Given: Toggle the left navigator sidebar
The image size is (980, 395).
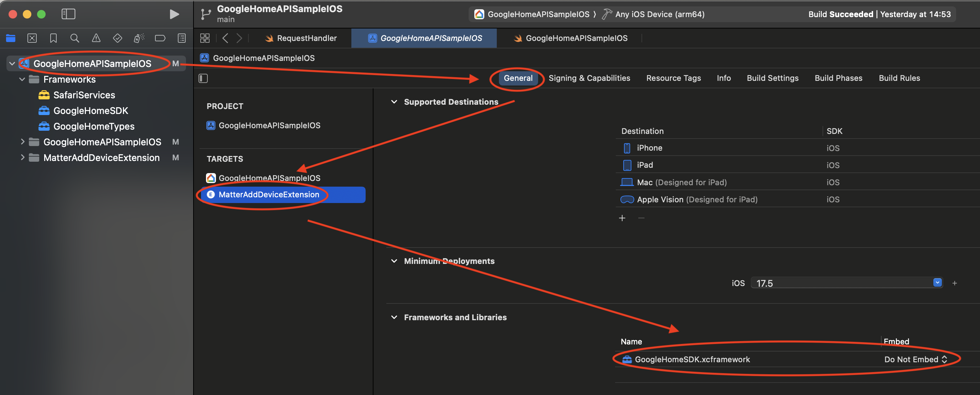Looking at the screenshot, I should coord(68,15).
